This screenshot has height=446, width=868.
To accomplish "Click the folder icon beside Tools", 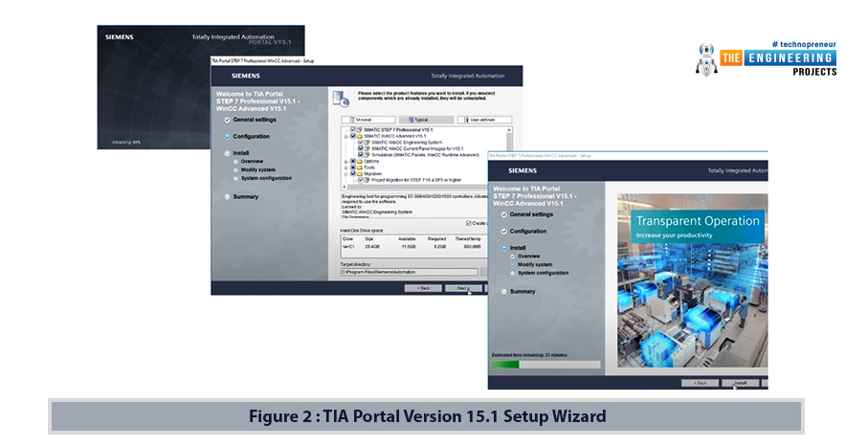I will [360, 167].
